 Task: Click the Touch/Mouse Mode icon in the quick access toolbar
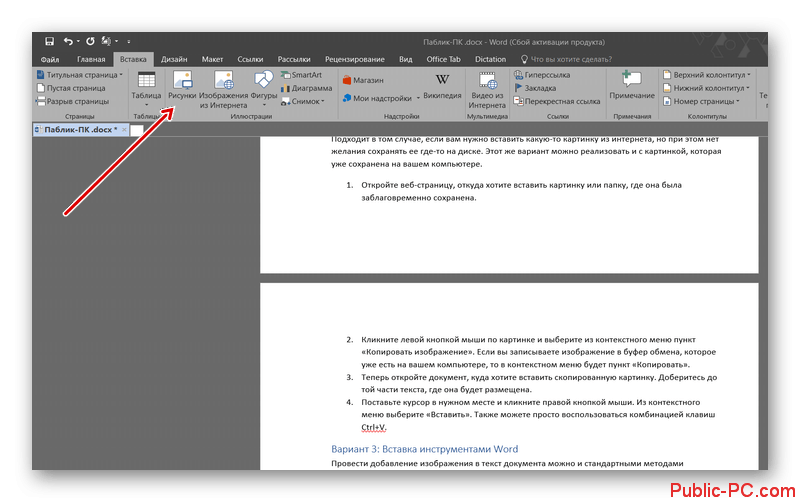(x=106, y=41)
